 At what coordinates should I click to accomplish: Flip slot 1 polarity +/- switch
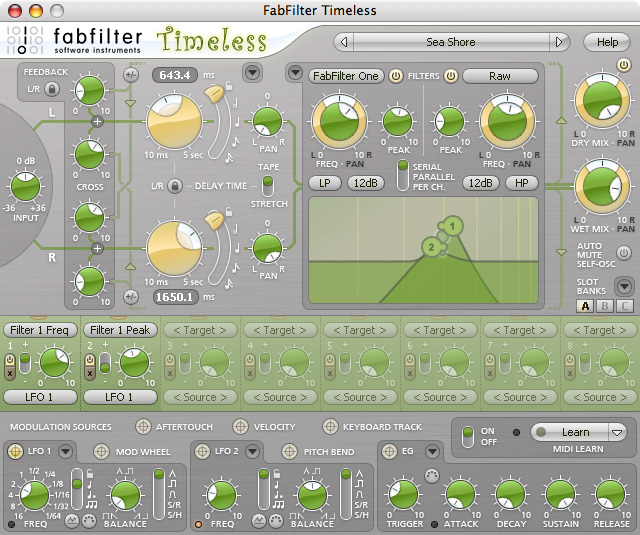pyautogui.click(x=25, y=363)
